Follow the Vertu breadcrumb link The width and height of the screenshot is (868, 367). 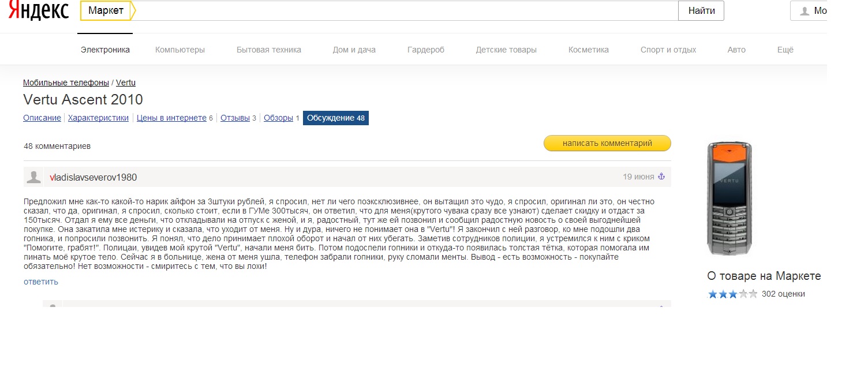point(126,83)
